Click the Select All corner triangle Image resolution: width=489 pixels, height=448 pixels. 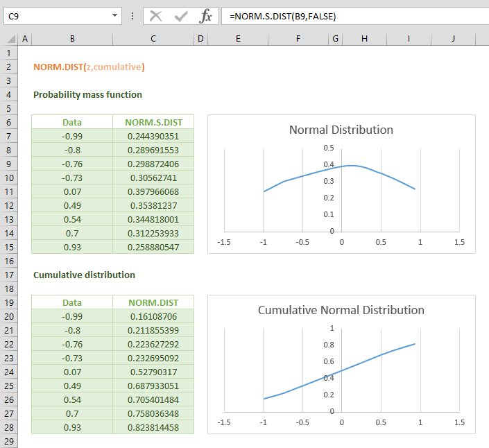[9, 39]
